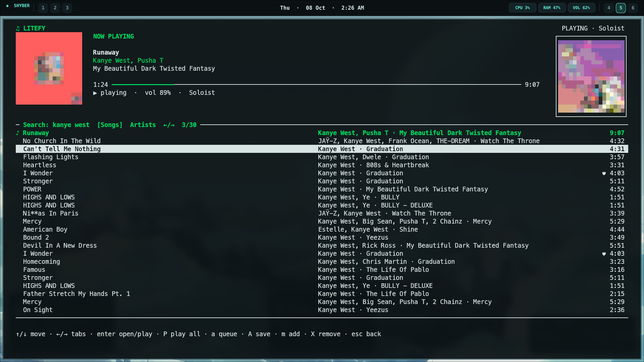This screenshot has width=644, height=362.
Task: Click the PLAYING · Soloist header label
Action: [593, 28]
